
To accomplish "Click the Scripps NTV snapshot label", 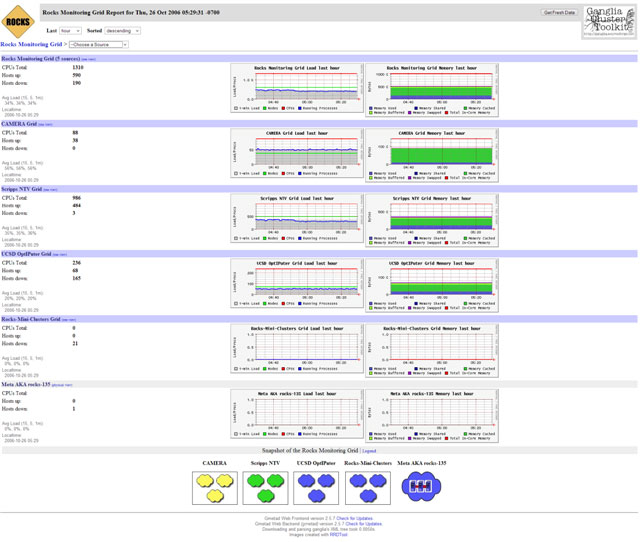I will coord(265,463).
